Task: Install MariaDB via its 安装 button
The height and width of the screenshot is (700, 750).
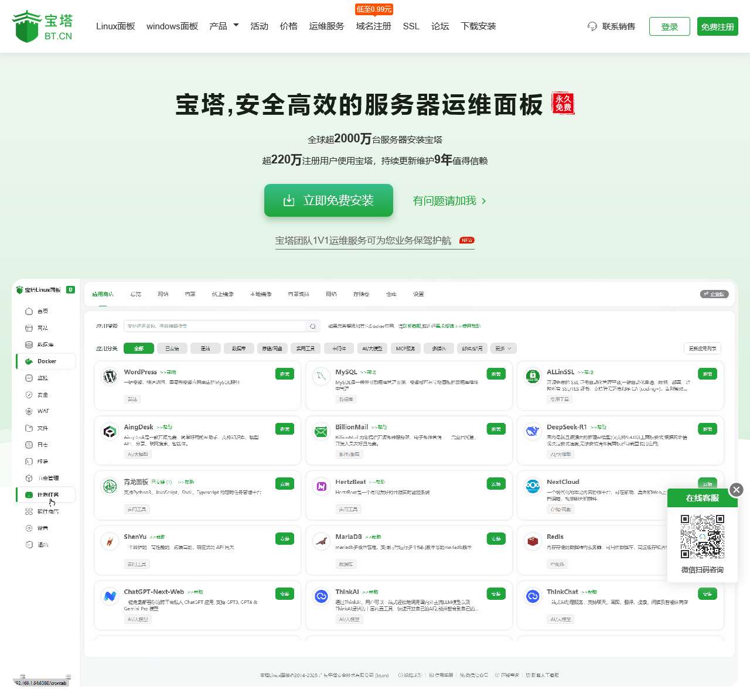Action: pyautogui.click(x=496, y=538)
